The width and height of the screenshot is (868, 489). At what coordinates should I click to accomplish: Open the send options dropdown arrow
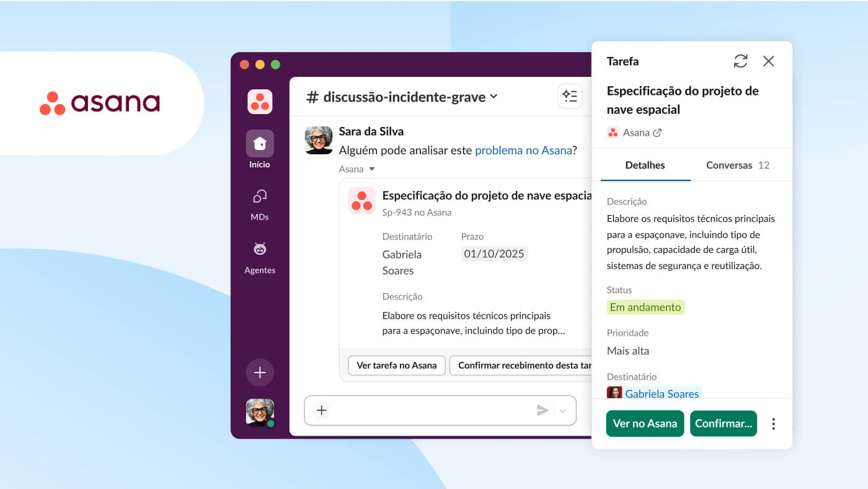pyautogui.click(x=563, y=411)
